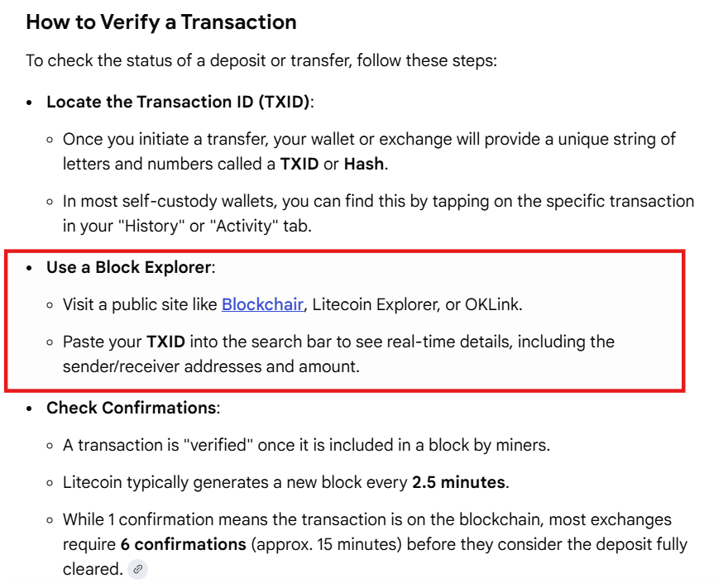Click the sentence about inclusion in a block by miners
This screenshot has width=728, height=588.
pyautogui.click(x=306, y=445)
